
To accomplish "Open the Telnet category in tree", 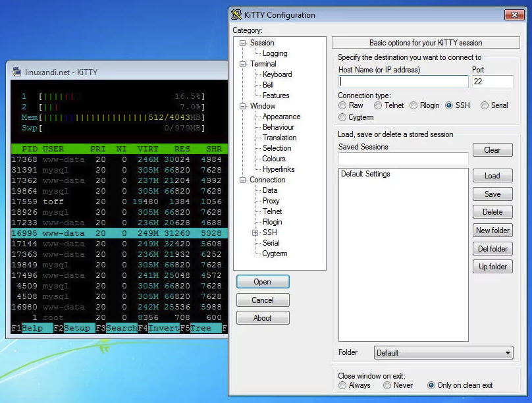I will [x=272, y=211].
